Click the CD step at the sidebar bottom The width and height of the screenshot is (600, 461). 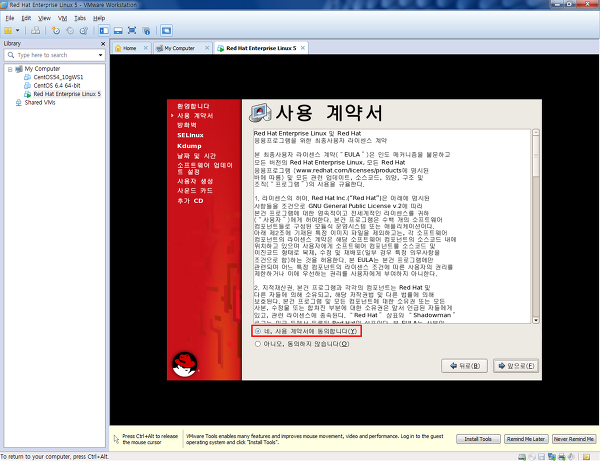190,200
